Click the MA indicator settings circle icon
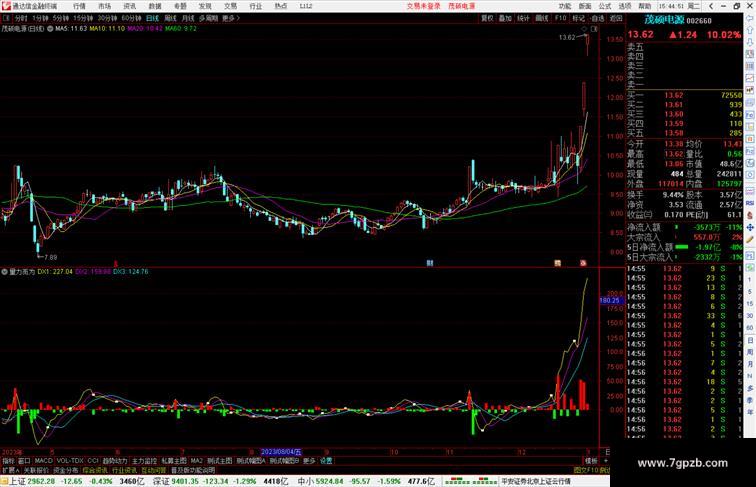756x487 pixels. [x=50, y=28]
